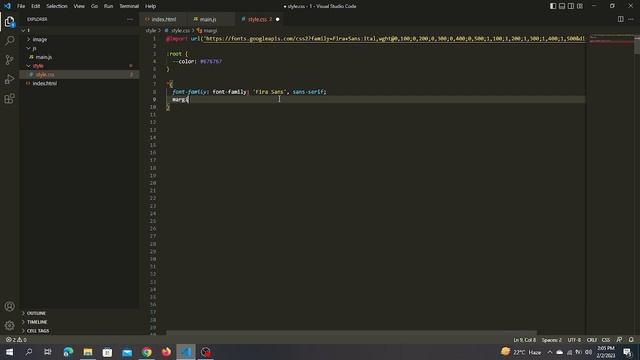This screenshot has height=360, width=640.
Task: Open Windows taskbar search
Action: pos(29,352)
